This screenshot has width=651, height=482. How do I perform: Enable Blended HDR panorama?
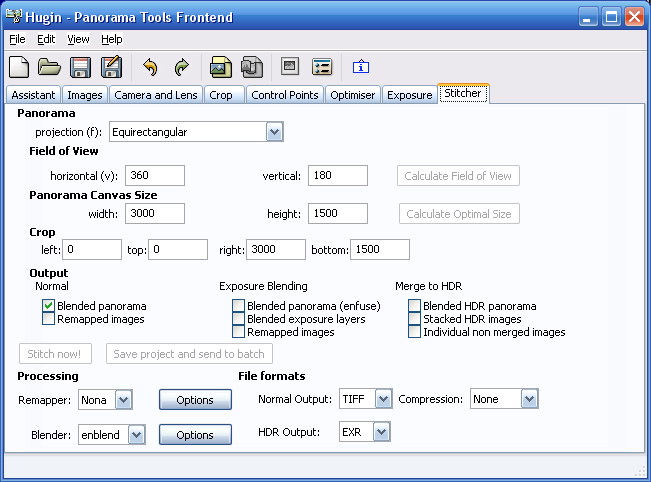tap(414, 306)
